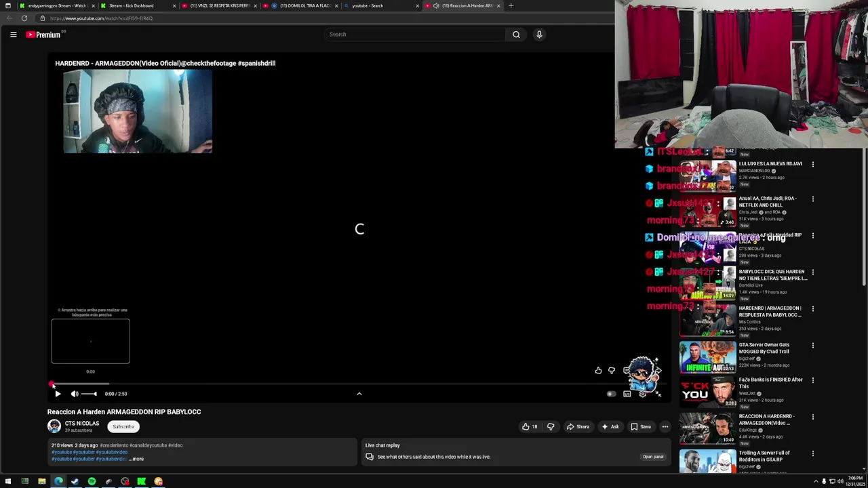
Task: Open the live chat replay panel
Action: (653, 457)
